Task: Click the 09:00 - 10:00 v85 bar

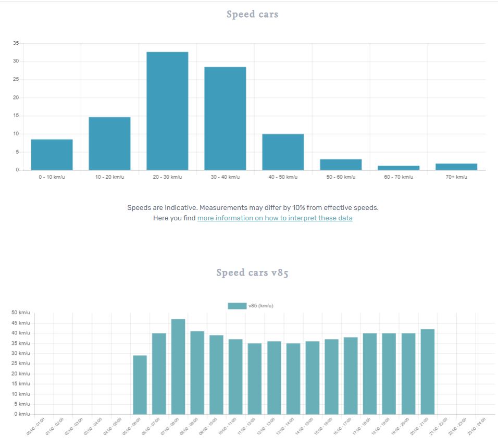Action: pos(217,375)
